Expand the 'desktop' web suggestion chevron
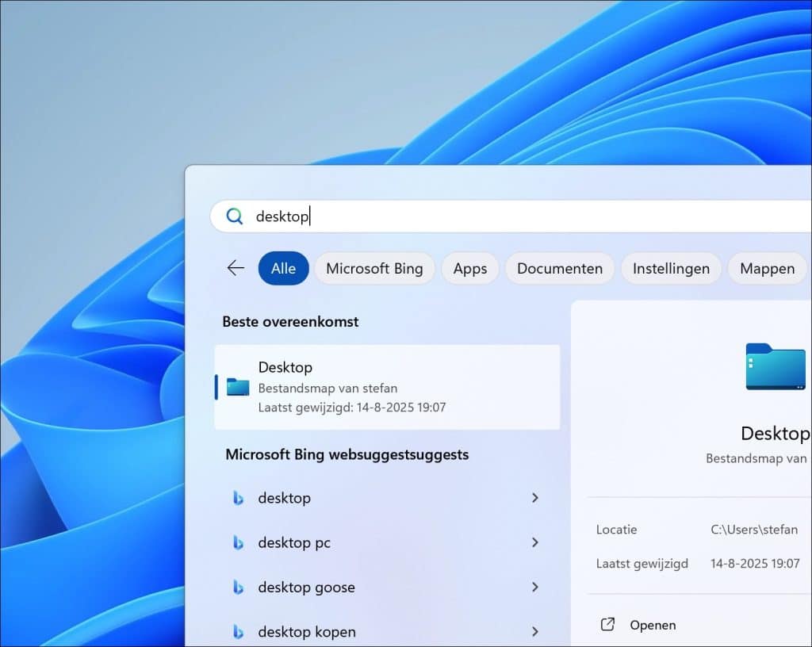The width and height of the screenshot is (812, 647). tap(535, 498)
